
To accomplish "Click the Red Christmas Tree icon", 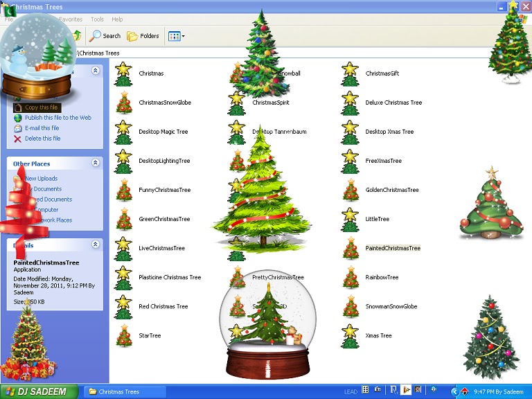I will click(x=123, y=307).
